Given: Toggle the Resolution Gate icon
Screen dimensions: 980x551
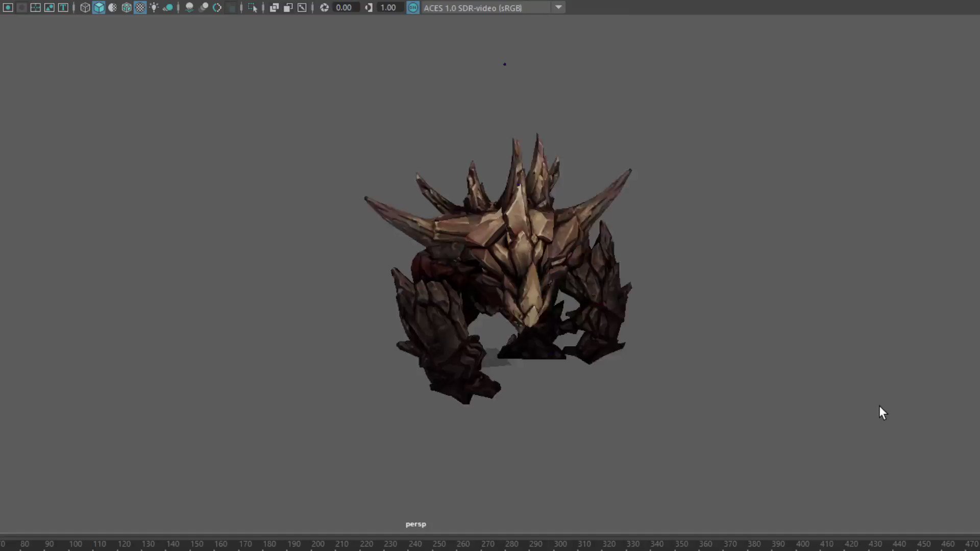Looking at the screenshot, I should (x=8, y=8).
